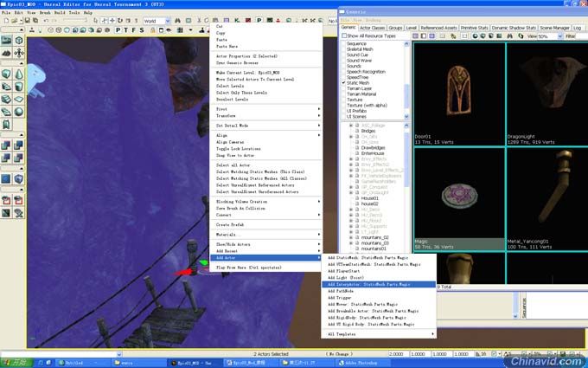
Task: Check Skeletal Mesh resource type
Action: click(x=343, y=49)
